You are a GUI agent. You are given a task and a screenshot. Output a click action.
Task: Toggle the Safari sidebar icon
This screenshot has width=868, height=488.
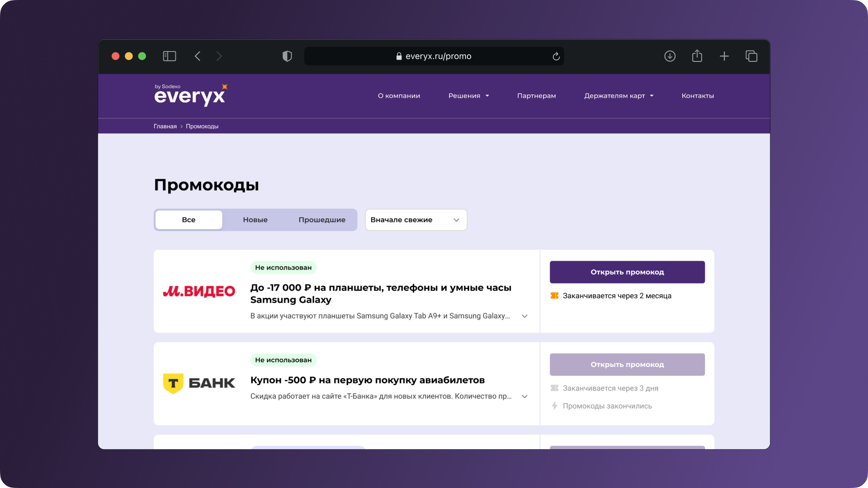[x=170, y=56]
